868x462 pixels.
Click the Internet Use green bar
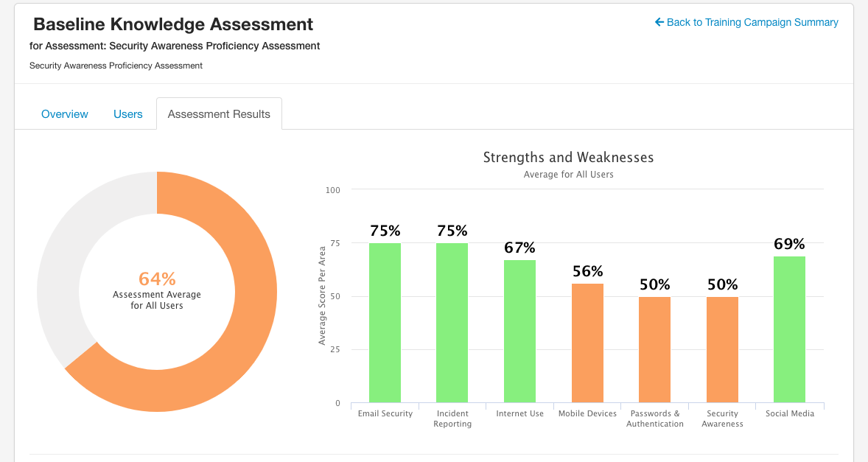[519, 331]
